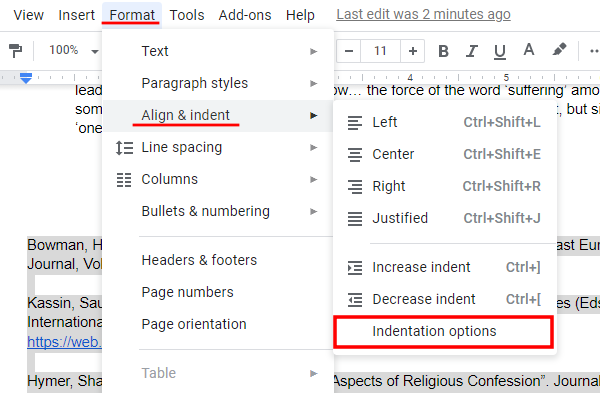Select Center align option

[x=445, y=154]
